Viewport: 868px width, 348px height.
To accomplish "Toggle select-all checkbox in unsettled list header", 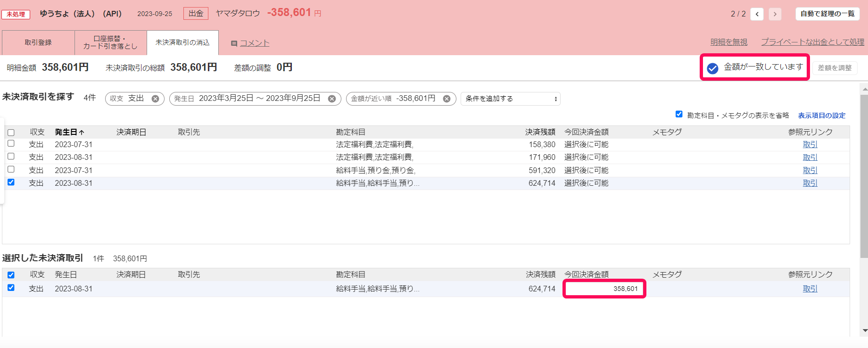I will point(11,133).
